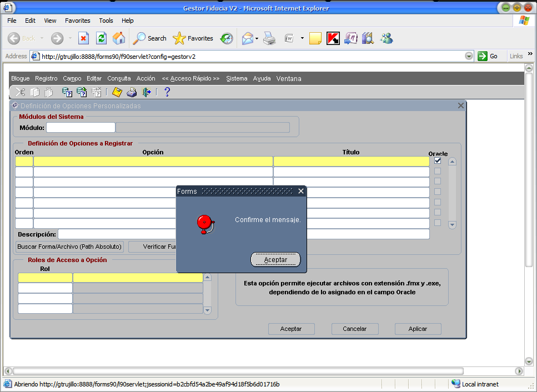Screen dimensions: 537x392
Task: Open the Registro menu
Action: pos(46,78)
